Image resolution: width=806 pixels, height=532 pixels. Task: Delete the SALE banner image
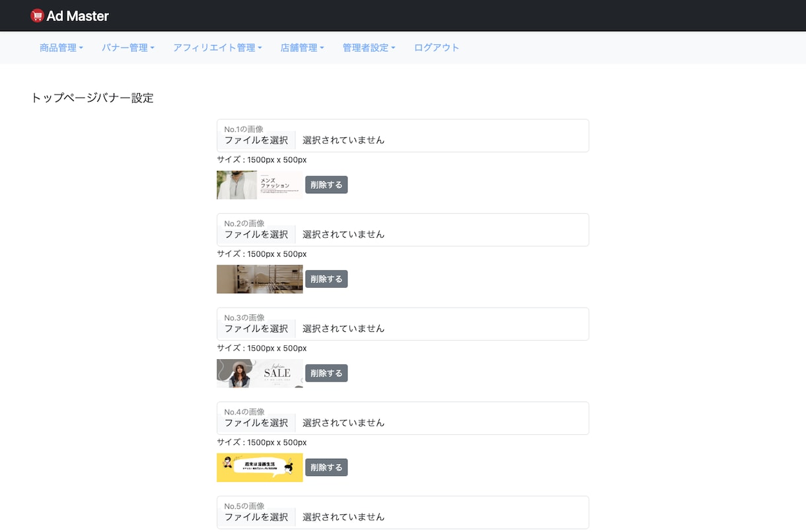click(326, 374)
